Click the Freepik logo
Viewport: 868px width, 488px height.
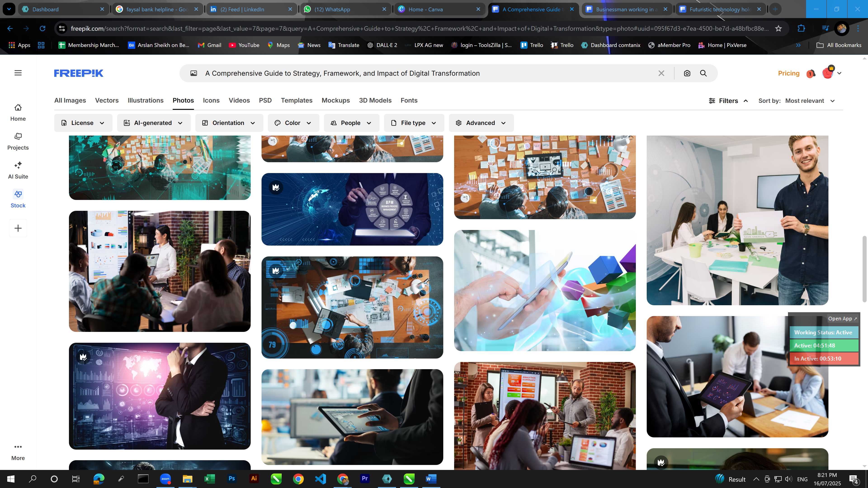pyautogui.click(x=78, y=73)
